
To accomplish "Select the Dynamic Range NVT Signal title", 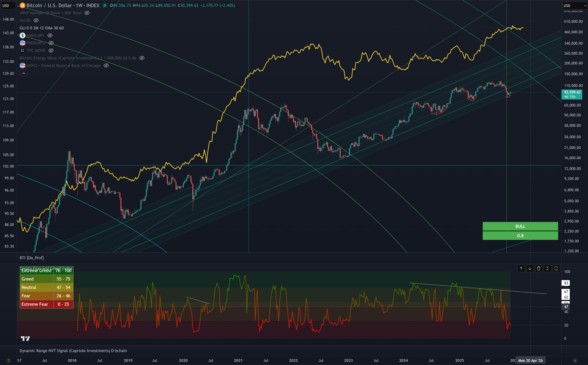I will [x=73, y=350].
